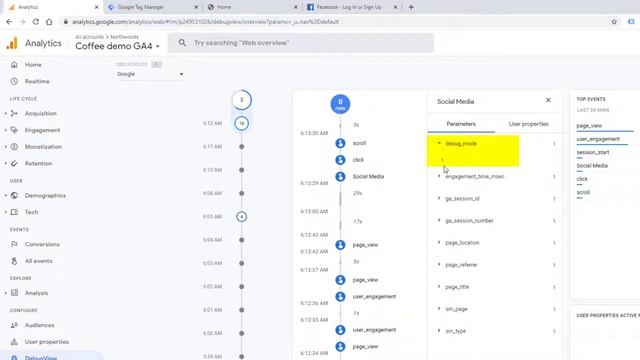Click the browser back arrow
The height and width of the screenshot is (360, 640).
9,22
